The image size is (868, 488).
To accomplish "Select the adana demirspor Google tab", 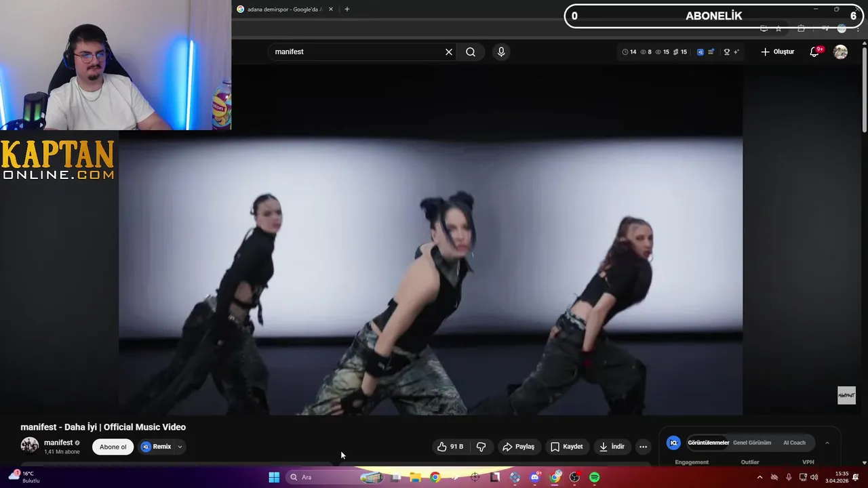I will pos(285,9).
